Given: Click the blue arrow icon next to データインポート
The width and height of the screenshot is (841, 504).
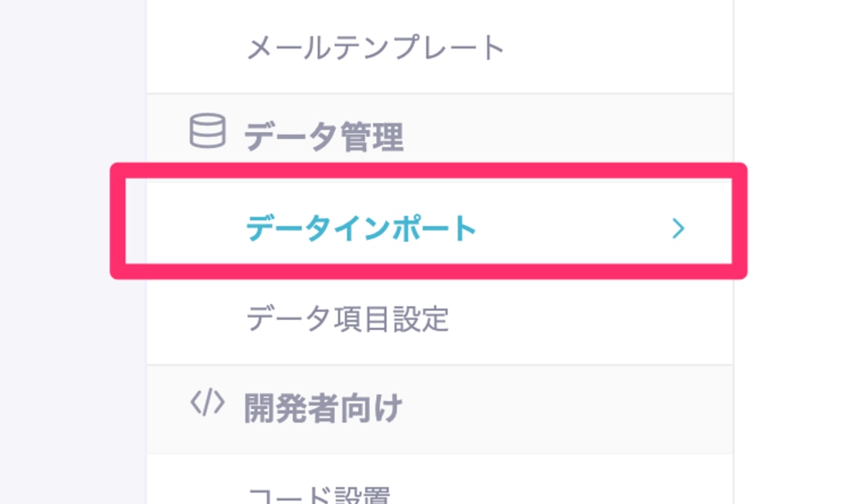Looking at the screenshot, I should pyautogui.click(x=678, y=228).
